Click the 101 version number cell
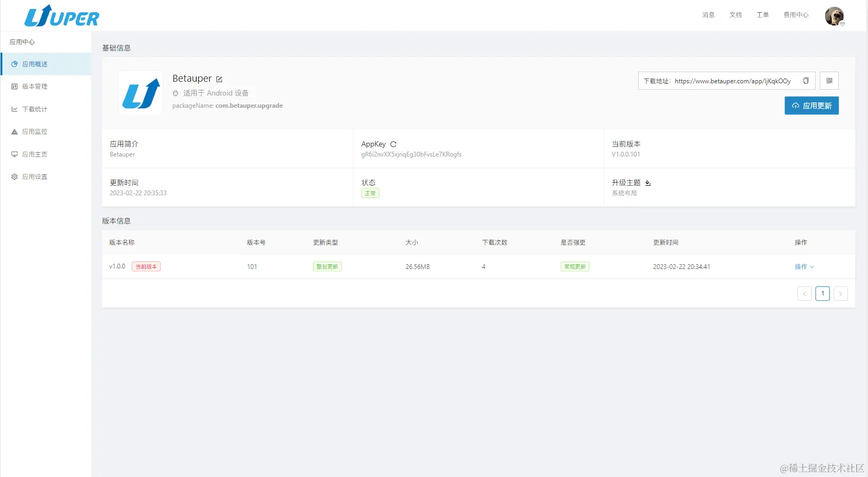 252,267
